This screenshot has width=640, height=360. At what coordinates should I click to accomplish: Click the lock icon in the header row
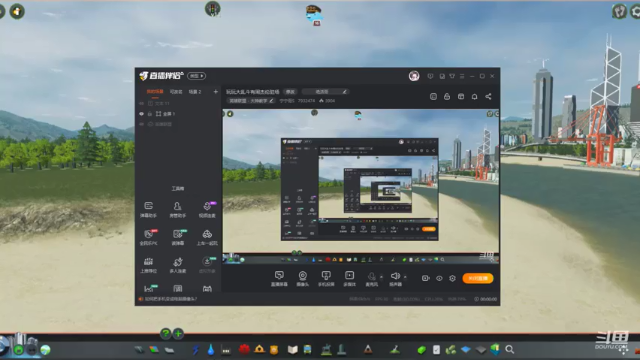pos(447,96)
